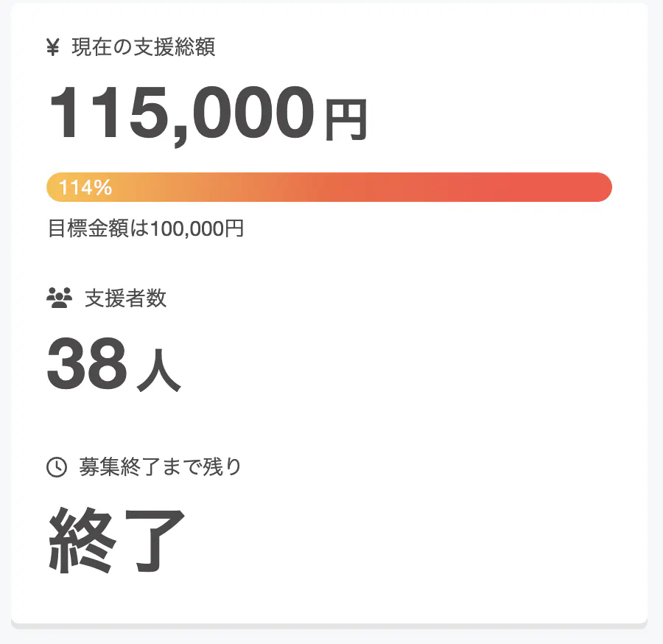The height and width of the screenshot is (644, 663).
Task: Click the clock icon
Action: pos(57,466)
